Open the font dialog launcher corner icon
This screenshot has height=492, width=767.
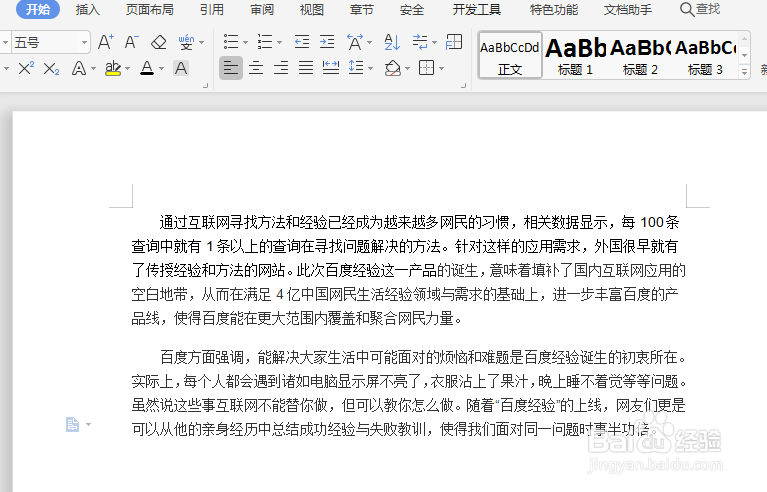[x=205, y=86]
